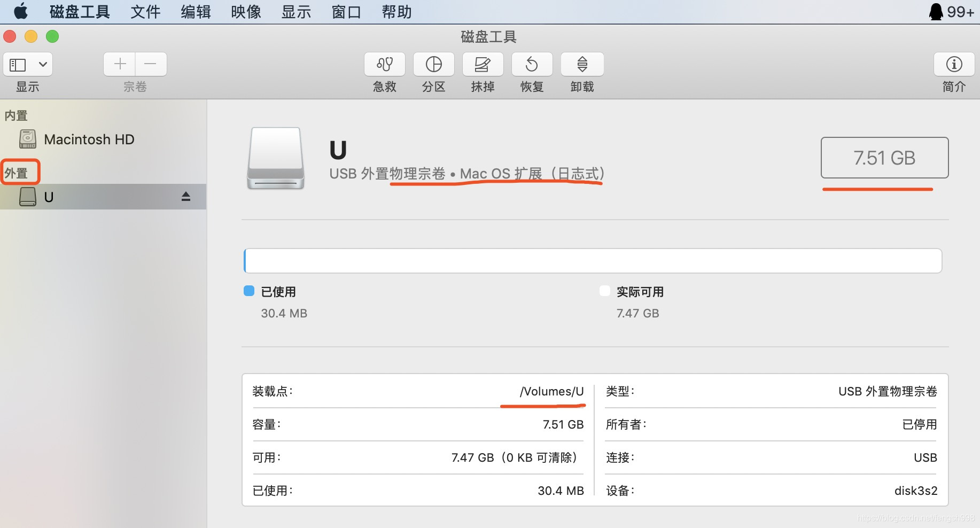Eject the U volume
The height and width of the screenshot is (528, 980).
[x=186, y=197]
